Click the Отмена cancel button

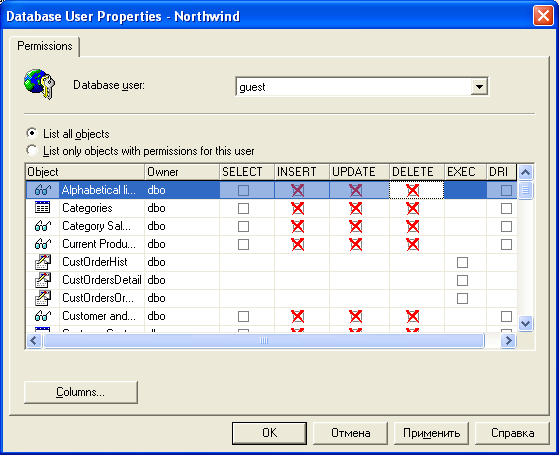(x=350, y=433)
